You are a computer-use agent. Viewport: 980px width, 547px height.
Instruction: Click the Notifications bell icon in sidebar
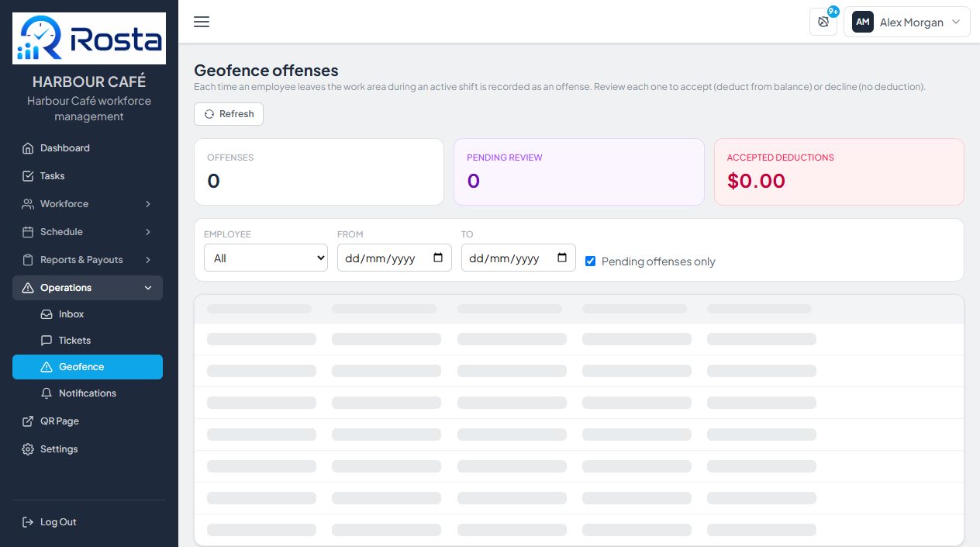click(x=47, y=393)
